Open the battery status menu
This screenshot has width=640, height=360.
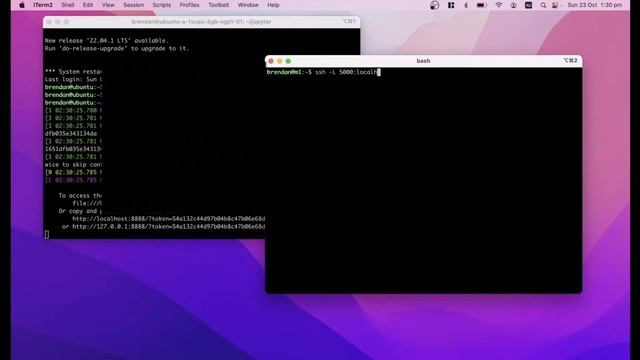482,5
